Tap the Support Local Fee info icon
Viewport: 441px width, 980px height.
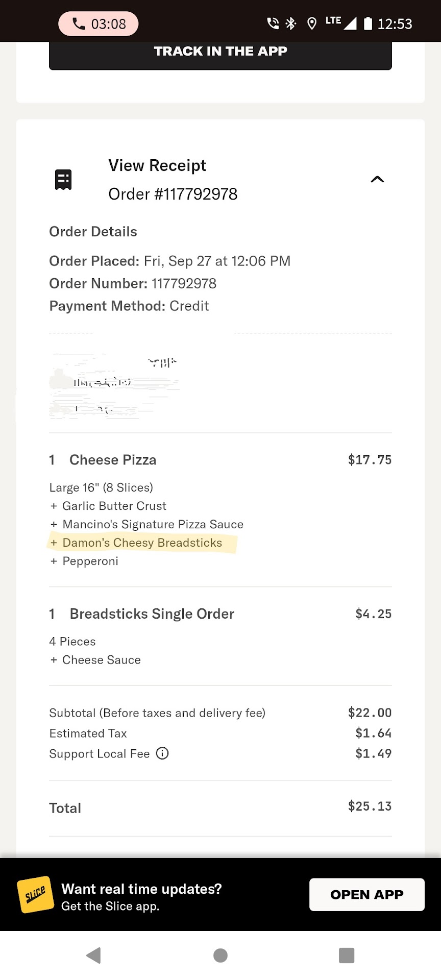pyautogui.click(x=162, y=753)
